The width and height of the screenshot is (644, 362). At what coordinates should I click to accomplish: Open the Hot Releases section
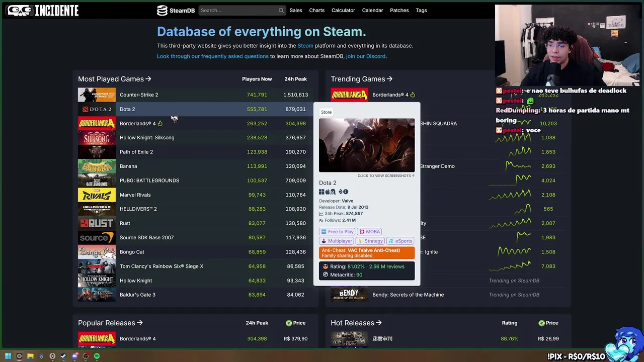(356, 323)
